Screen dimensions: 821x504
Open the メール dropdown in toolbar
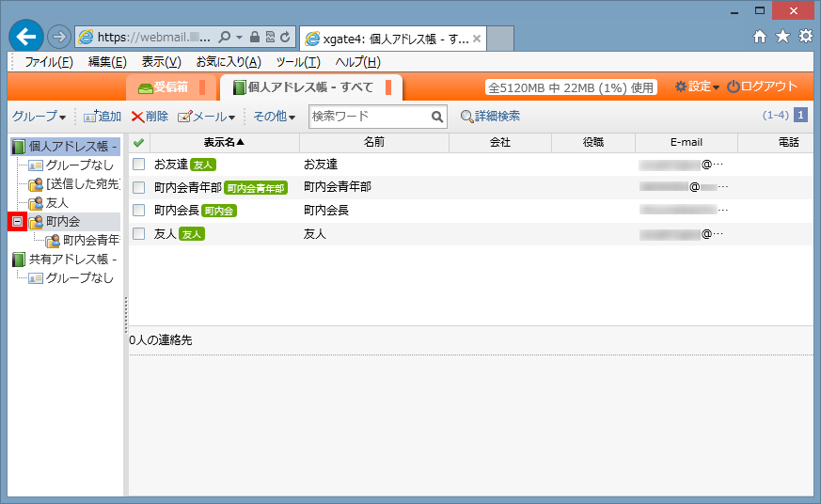tap(207, 117)
